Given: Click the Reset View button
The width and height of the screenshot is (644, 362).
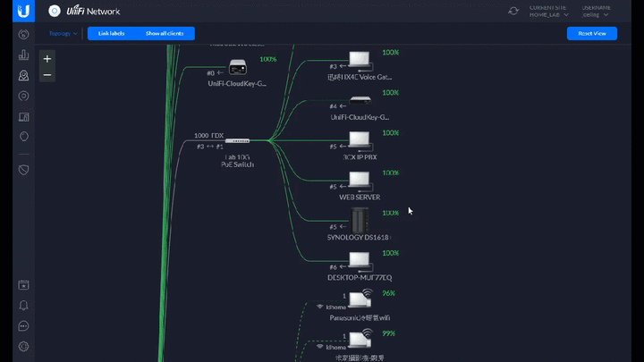Looking at the screenshot, I should pyautogui.click(x=592, y=34).
